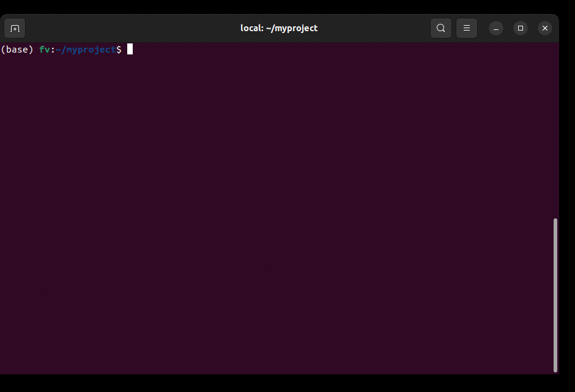Close the terminal window
Image resolution: width=575 pixels, height=392 pixels.
click(544, 28)
